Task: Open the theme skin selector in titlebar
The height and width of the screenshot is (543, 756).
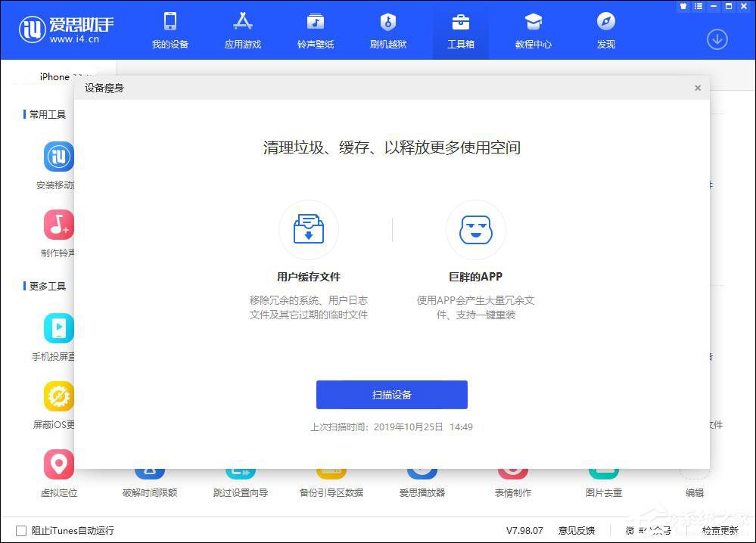Action: point(683,6)
